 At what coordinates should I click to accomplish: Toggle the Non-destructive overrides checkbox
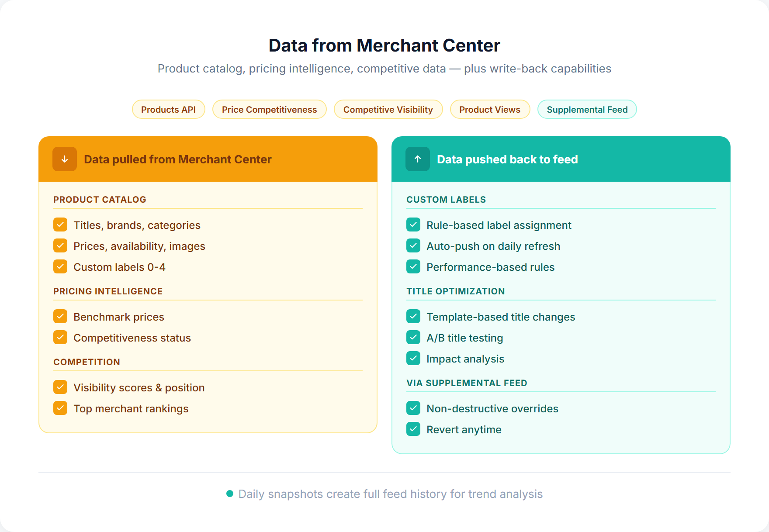413,408
